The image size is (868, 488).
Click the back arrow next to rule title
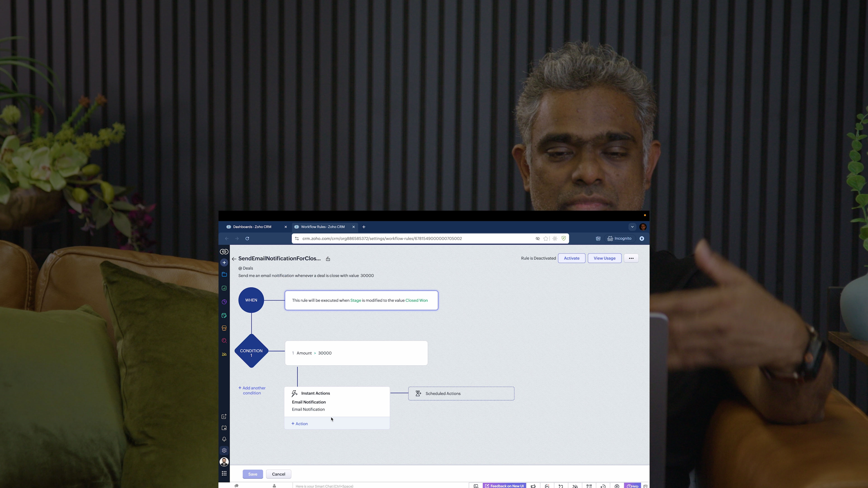tap(234, 259)
